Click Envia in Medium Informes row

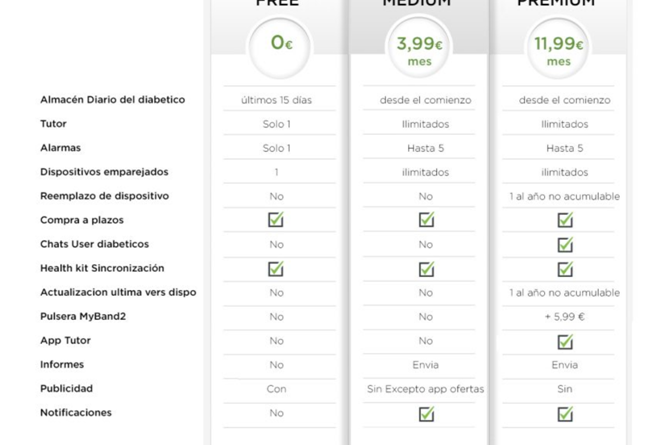click(425, 365)
